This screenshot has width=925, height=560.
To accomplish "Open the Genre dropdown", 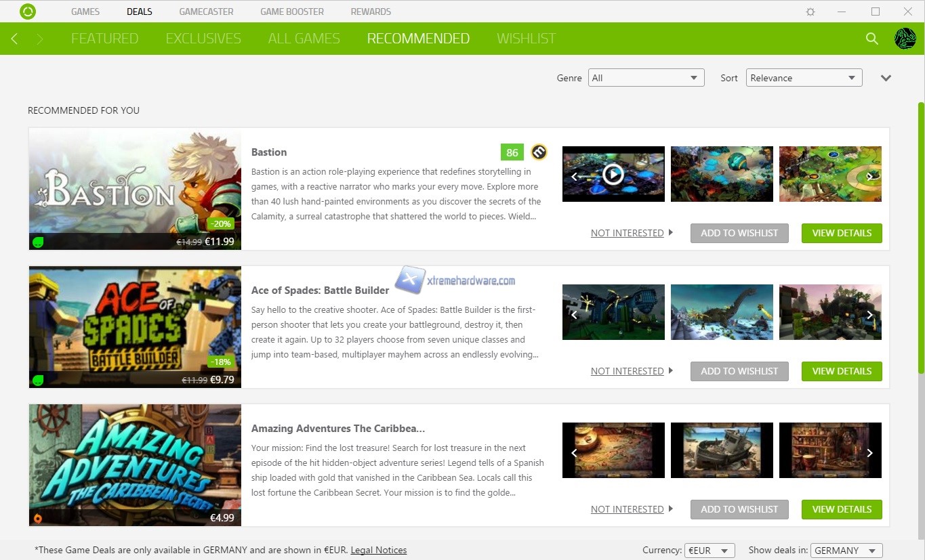I will coord(646,78).
